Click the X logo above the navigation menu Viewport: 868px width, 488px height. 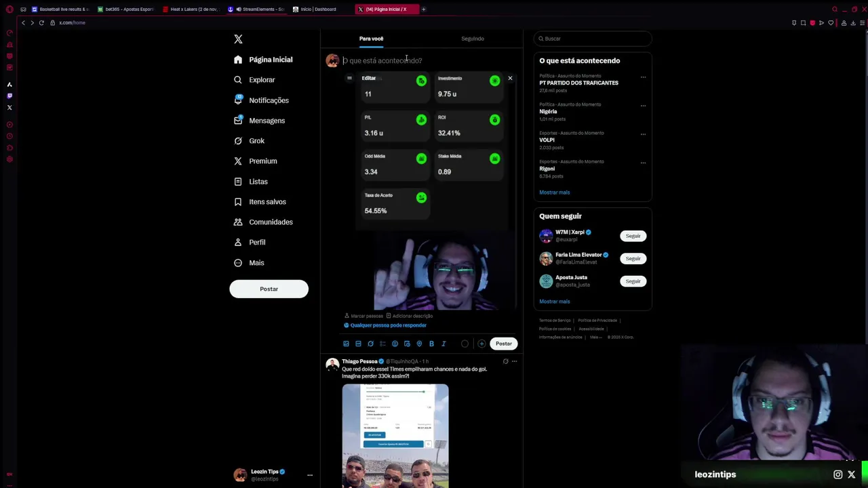238,39
